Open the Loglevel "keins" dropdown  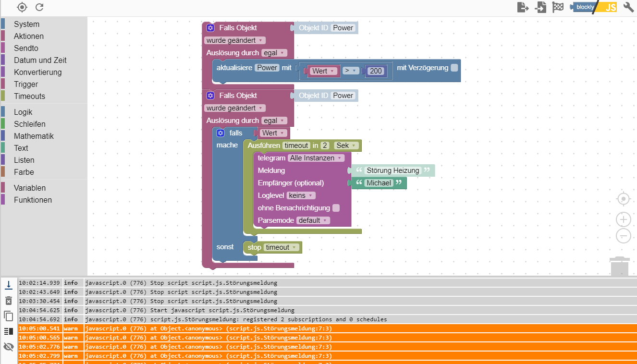(301, 195)
